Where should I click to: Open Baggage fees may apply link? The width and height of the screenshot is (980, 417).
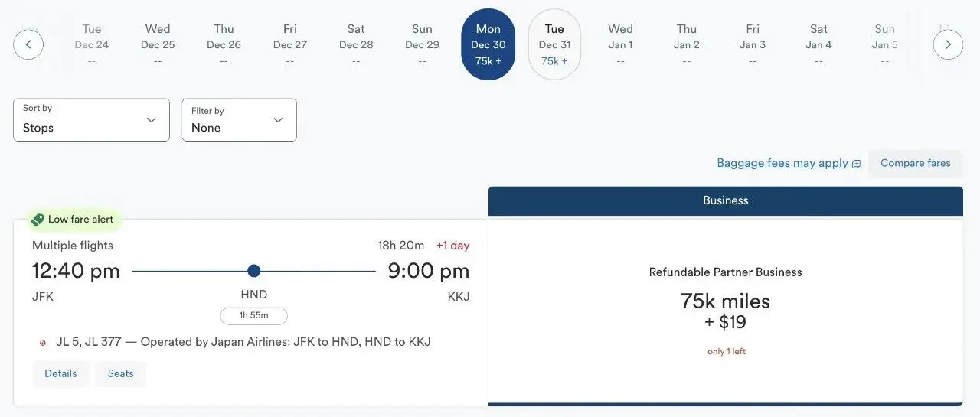point(782,163)
